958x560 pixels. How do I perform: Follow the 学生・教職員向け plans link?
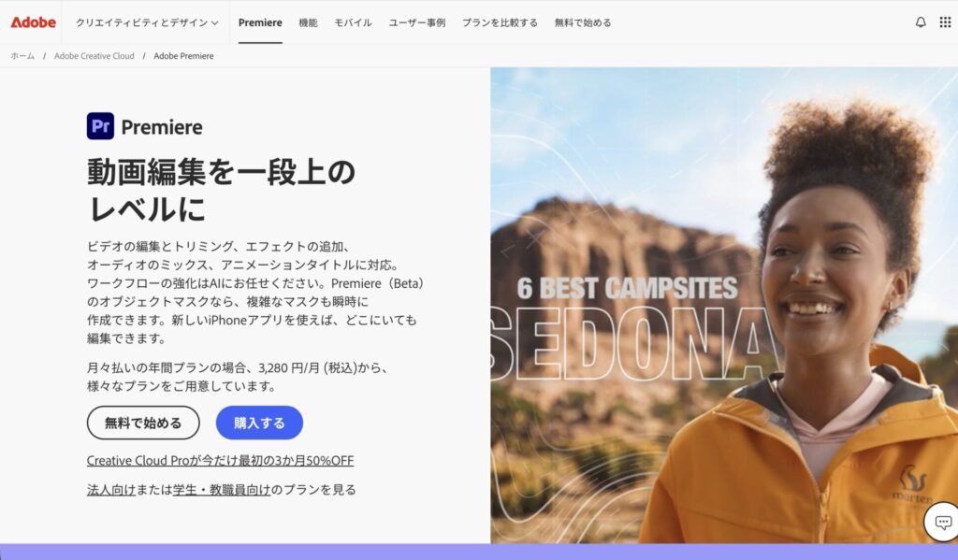click(221, 490)
